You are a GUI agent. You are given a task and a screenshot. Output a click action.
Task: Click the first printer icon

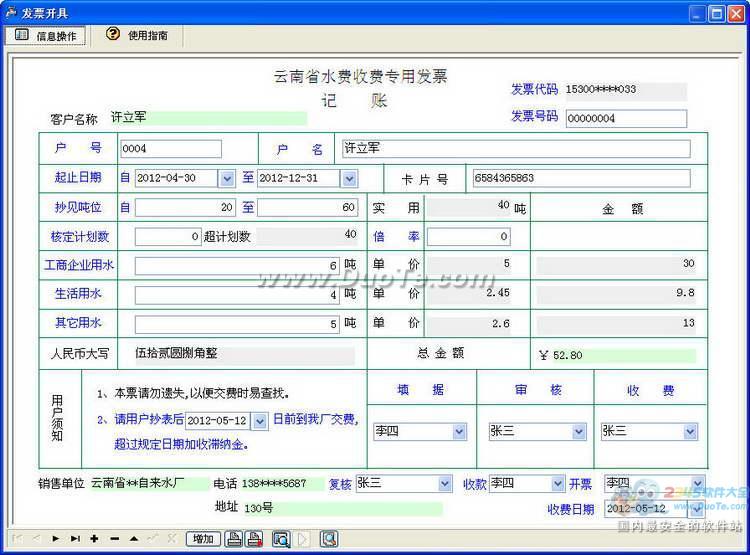tap(234, 539)
